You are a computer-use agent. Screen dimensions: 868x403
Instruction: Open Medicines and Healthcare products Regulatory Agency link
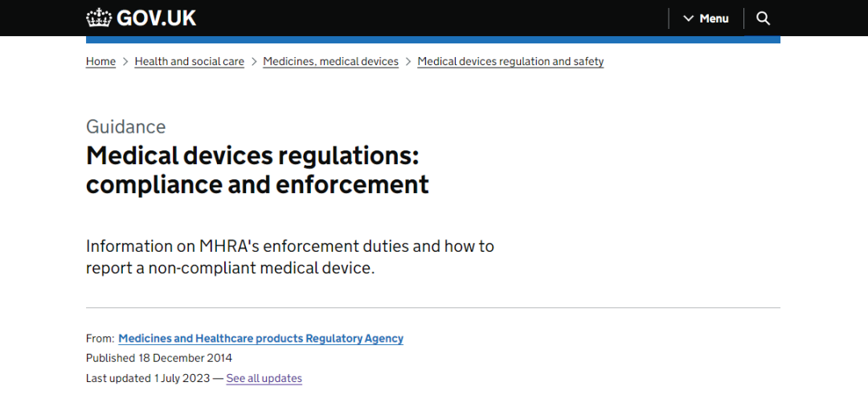coord(260,339)
